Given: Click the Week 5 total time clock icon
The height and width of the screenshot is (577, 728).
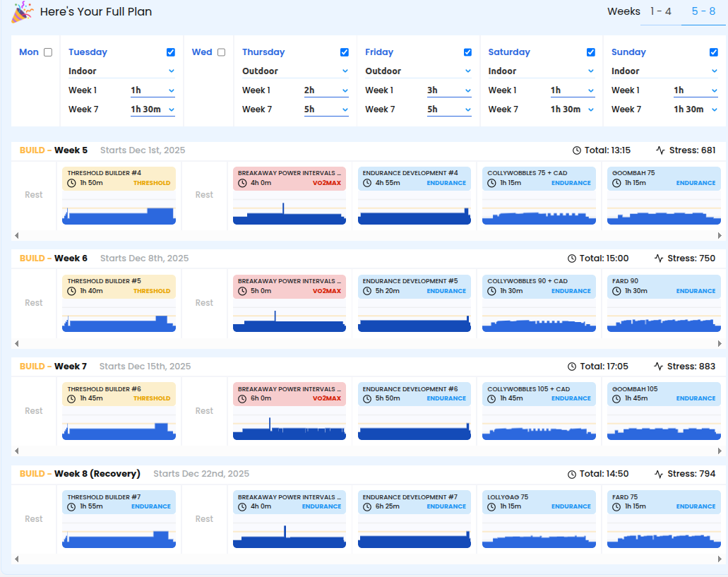Looking at the screenshot, I should pyautogui.click(x=576, y=150).
